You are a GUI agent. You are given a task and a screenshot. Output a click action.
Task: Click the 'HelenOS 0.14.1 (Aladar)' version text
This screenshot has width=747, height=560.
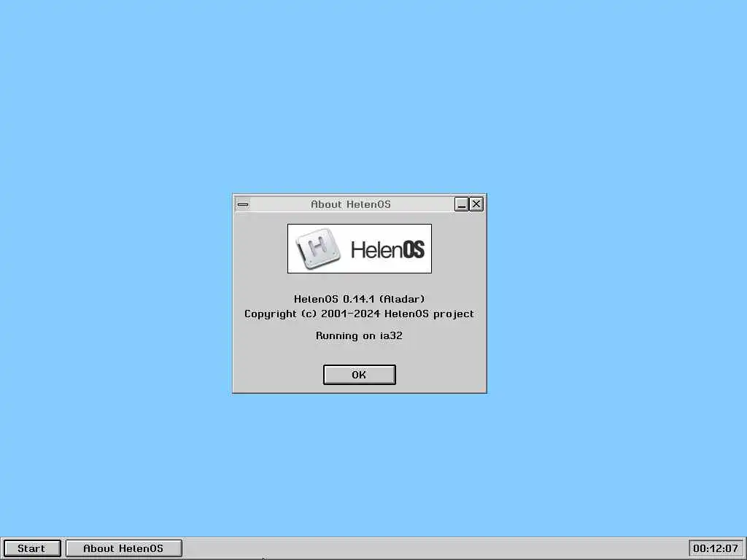[x=359, y=299]
